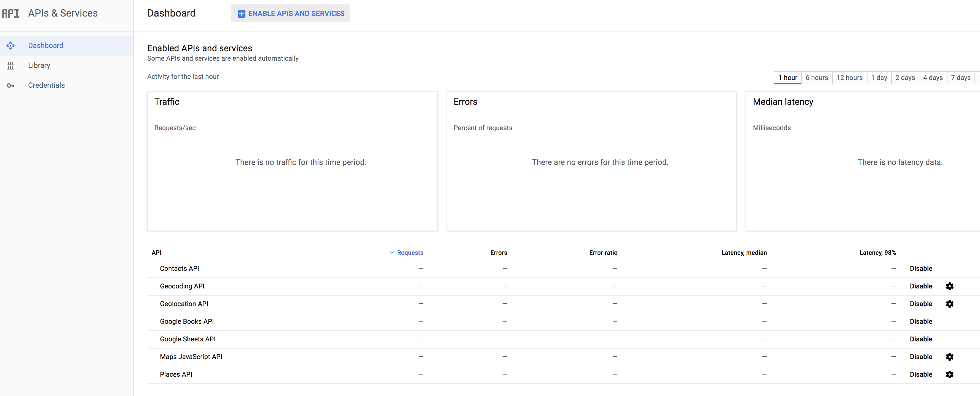Select the 4 days time range tab

tap(933, 77)
